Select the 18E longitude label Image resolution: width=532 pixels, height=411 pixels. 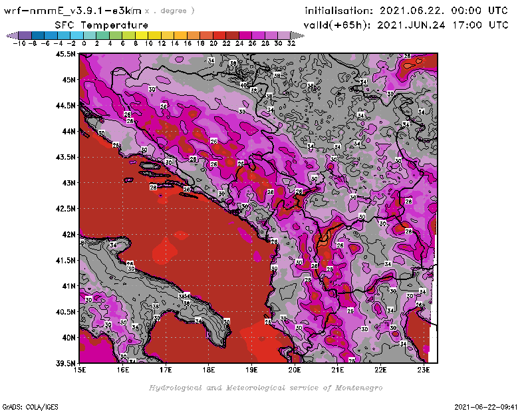click(x=209, y=370)
